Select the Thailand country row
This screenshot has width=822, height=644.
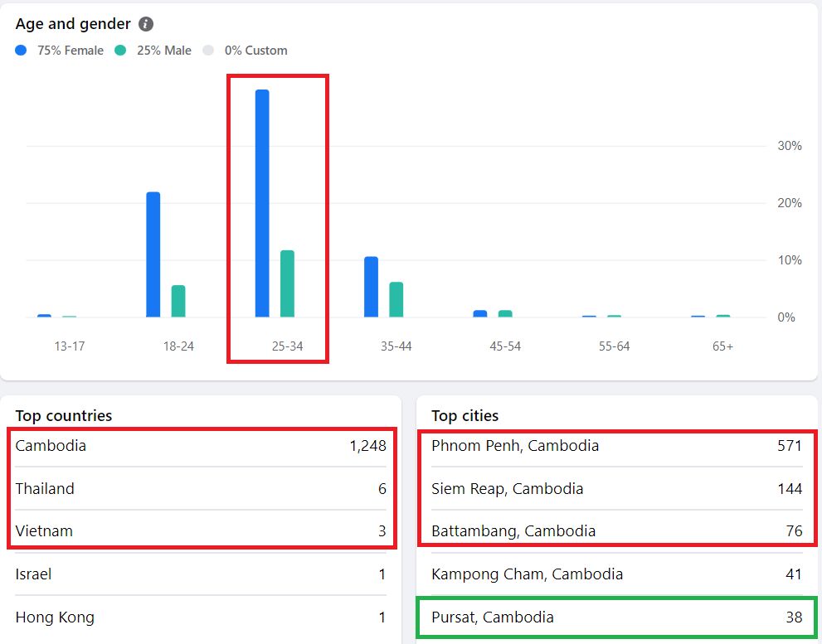pos(201,488)
